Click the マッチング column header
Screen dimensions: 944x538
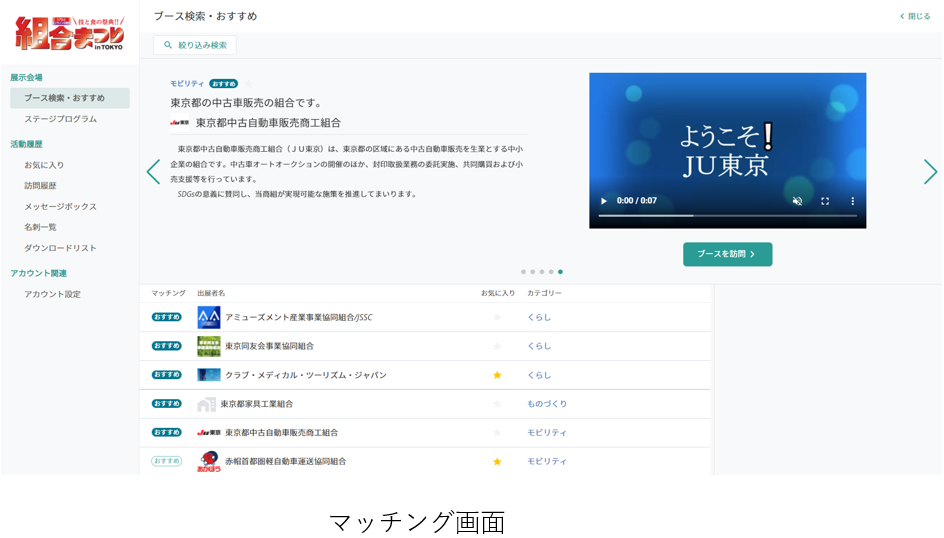(x=168, y=293)
